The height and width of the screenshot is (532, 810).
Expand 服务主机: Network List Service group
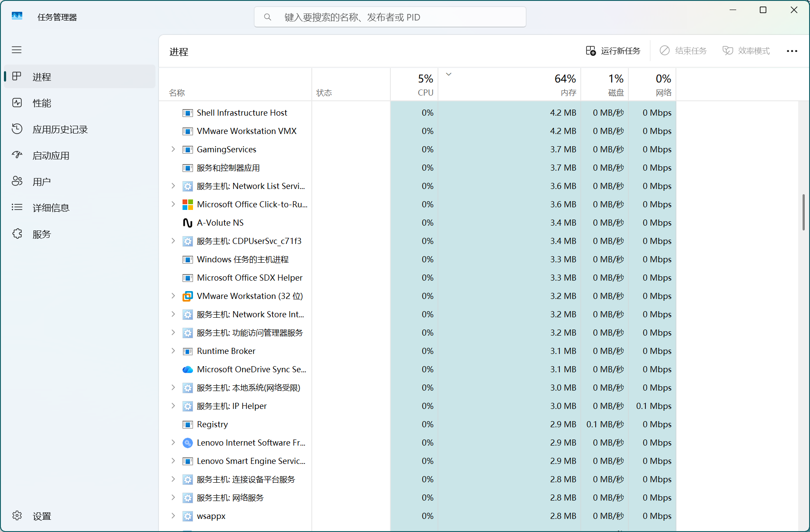click(173, 186)
